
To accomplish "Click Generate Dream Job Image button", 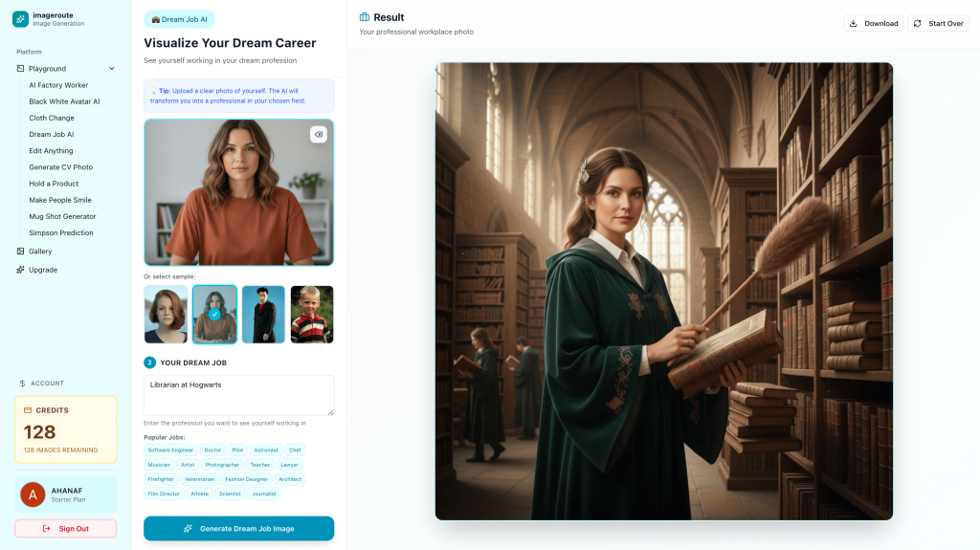I will [x=238, y=529].
